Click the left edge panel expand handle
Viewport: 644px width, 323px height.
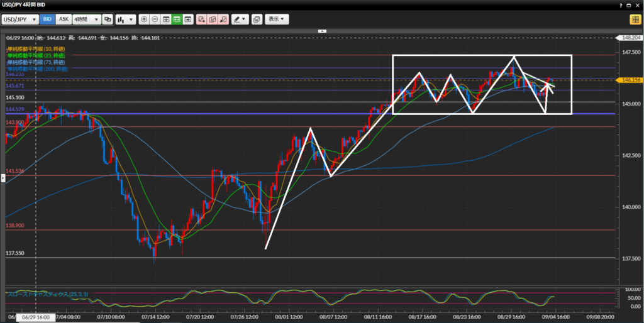pyautogui.click(x=2, y=178)
